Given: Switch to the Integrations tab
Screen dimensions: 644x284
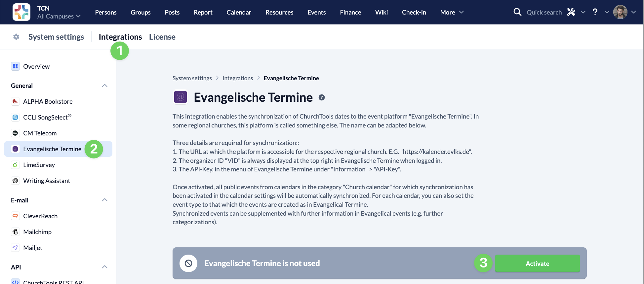Looking at the screenshot, I should (120, 37).
